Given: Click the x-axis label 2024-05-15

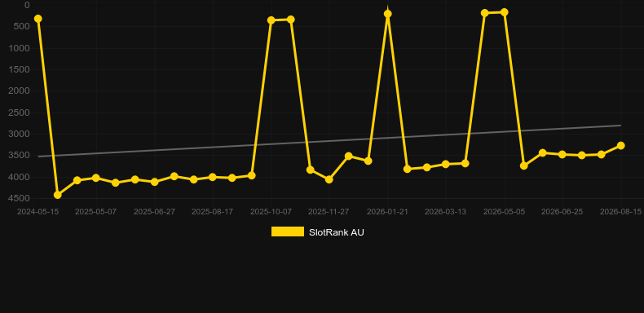Looking at the screenshot, I should (x=37, y=212).
